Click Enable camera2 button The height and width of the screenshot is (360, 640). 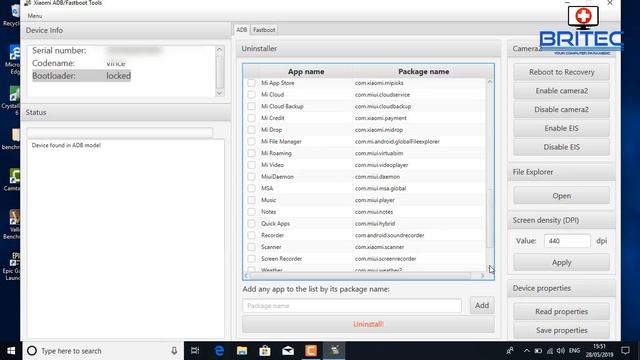[562, 91]
